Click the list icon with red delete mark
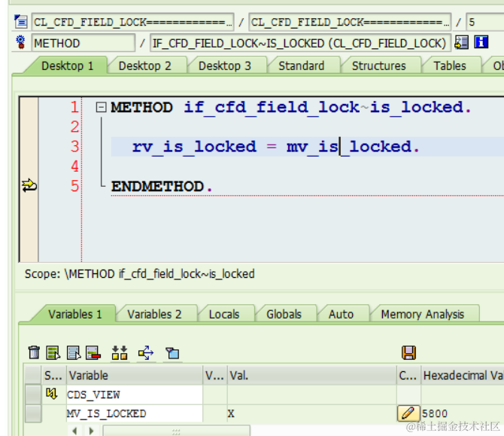The width and height of the screenshot is (504, 436). [x=93, y=352]
